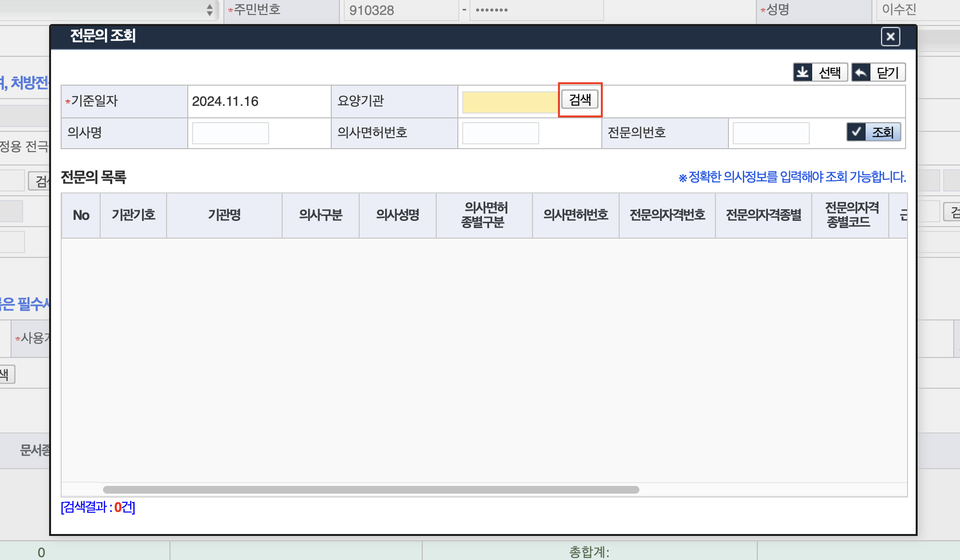Click the 의사명 text field
960x560 pixels.
point(230,133)
